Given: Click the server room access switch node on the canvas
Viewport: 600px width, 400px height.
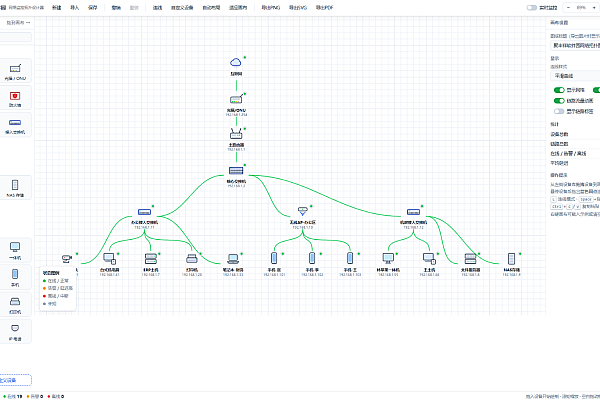Looking at the screenshot, I should coord(413,212).
